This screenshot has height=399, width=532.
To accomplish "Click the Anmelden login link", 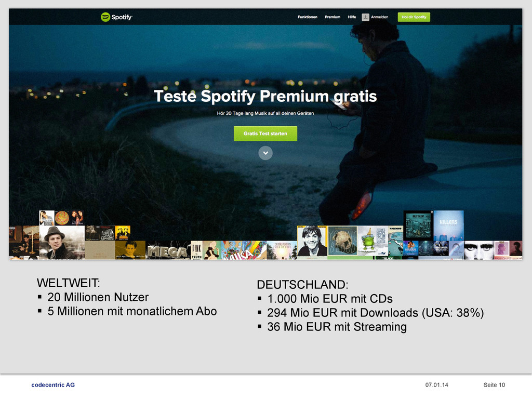I will [x=379, y=17].
